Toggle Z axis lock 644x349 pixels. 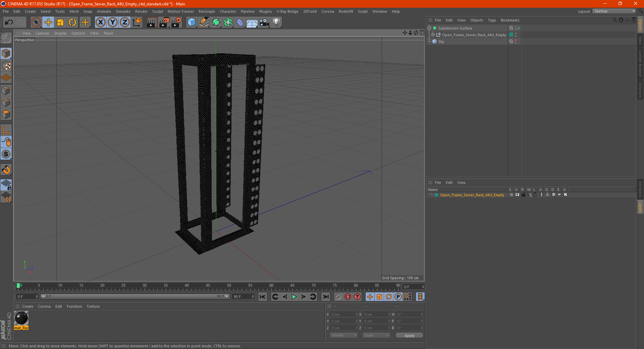click(125, 22)
